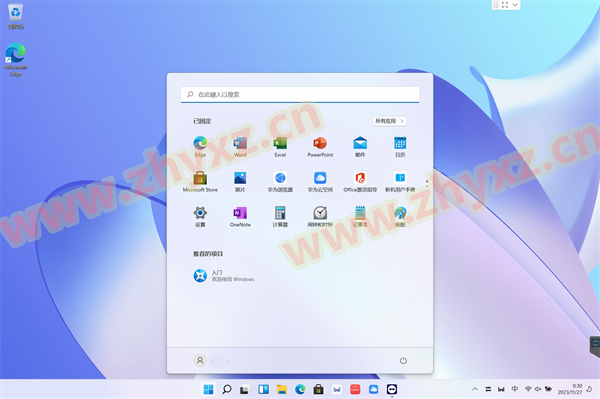Launch OneNote from pinned apps
Image resolution: width=600 pixels, height=399 pixels.
point(240,217)
